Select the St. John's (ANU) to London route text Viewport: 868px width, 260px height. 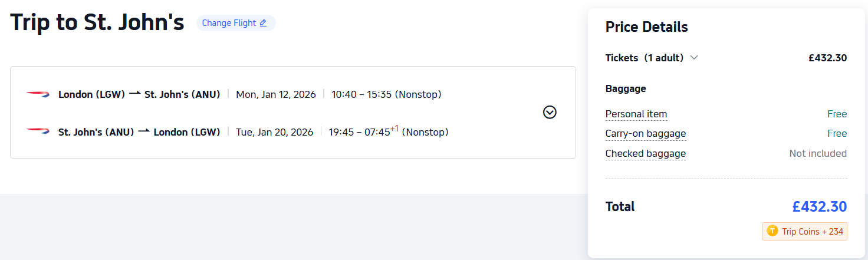139,132
